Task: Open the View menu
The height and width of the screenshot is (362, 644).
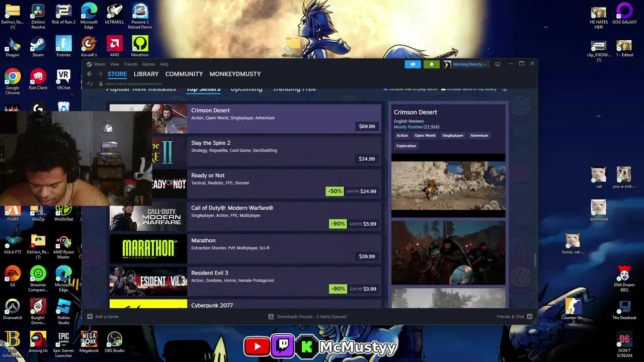Action: [115, 64]
